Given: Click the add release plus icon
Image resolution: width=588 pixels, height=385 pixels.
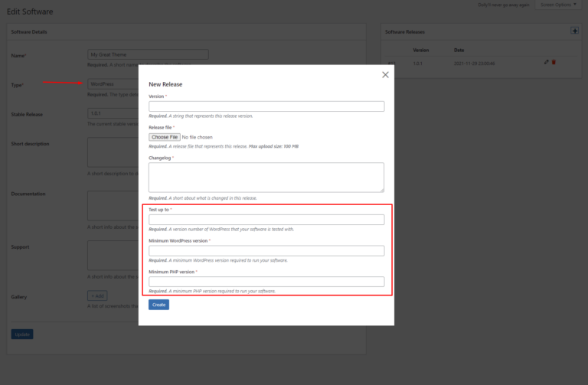Looking at the screenshot, I should coord(575,31).
